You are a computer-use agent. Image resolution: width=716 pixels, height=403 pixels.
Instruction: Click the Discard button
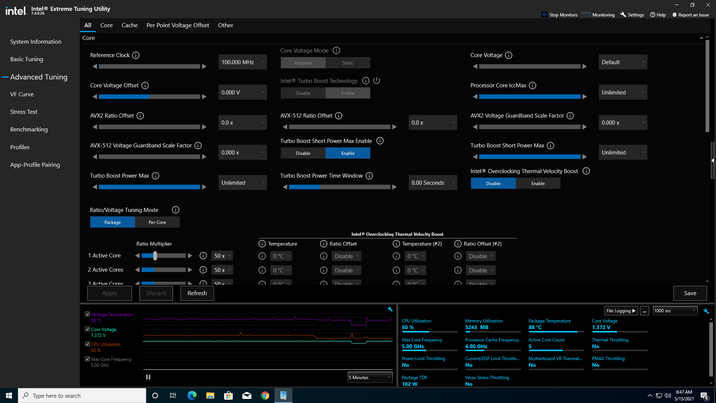coord(156,293)
